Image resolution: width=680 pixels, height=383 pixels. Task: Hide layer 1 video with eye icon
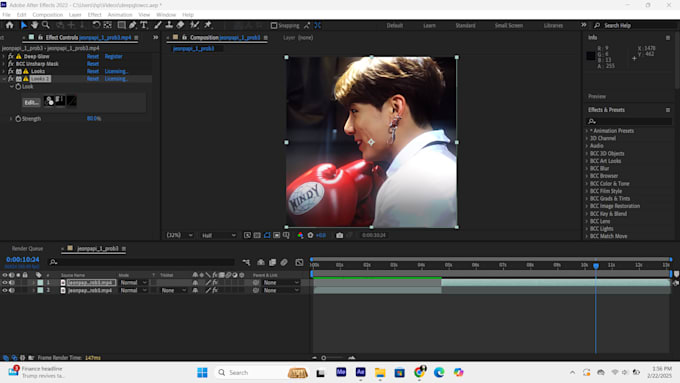[5, 282]
